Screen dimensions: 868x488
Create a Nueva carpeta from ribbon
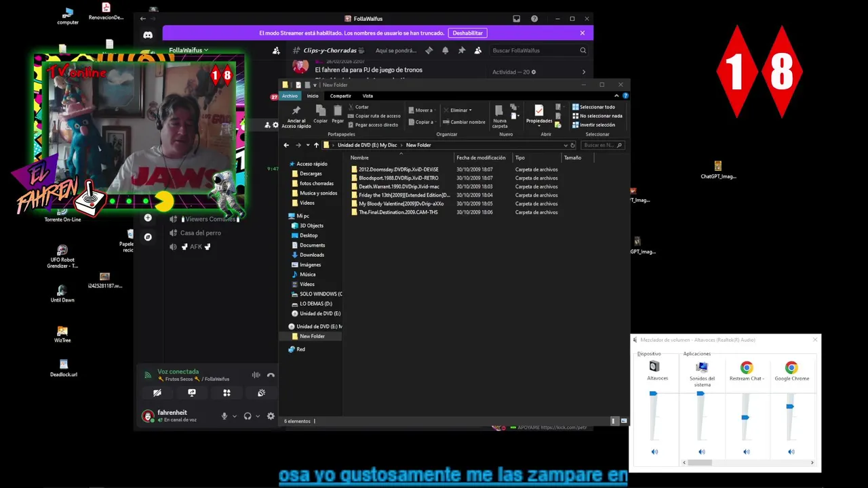click(500, 117)
